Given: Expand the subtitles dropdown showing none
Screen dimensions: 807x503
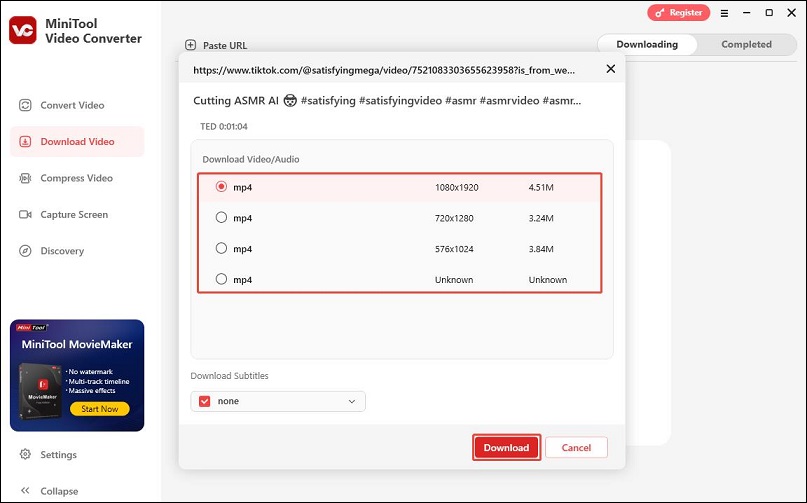Looking at the screenshot, I should point(278,401).
